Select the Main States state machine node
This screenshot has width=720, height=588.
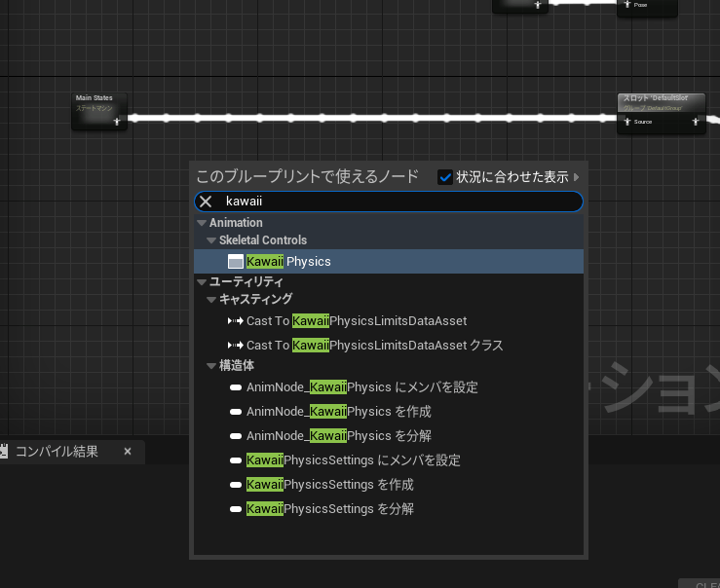pos(99,111)
